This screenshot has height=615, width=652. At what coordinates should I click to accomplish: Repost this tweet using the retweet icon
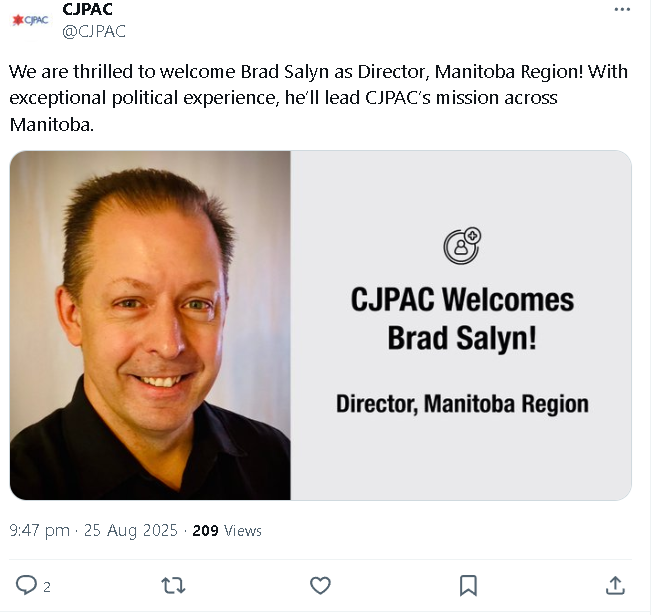[x=173, y=585]
